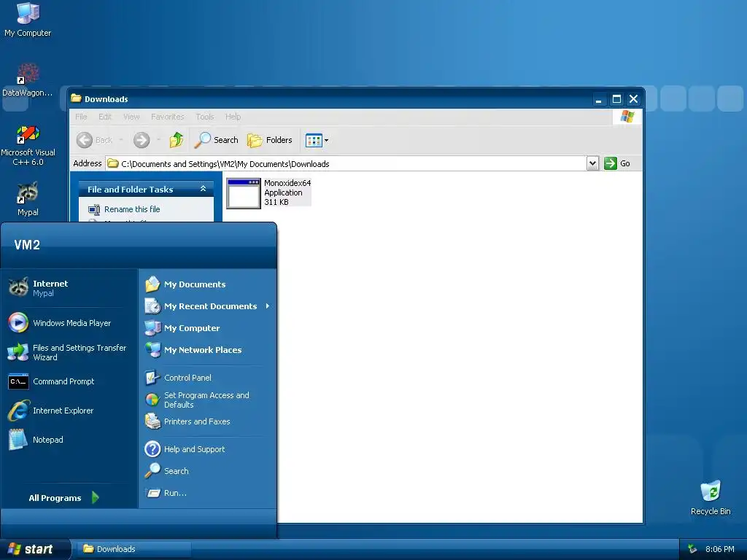Open Printers and Faxes
Screen dimensions: 747x560
[x=208, y=421]
